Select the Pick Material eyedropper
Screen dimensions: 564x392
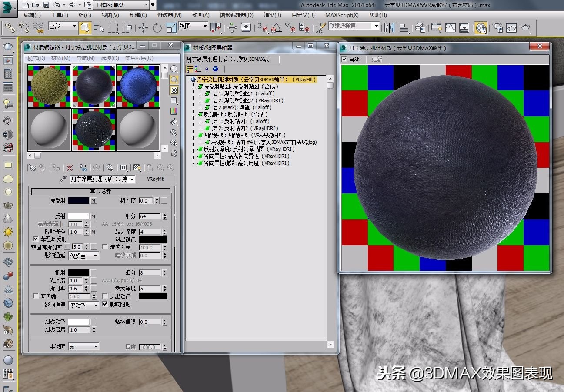click(62, 179)
